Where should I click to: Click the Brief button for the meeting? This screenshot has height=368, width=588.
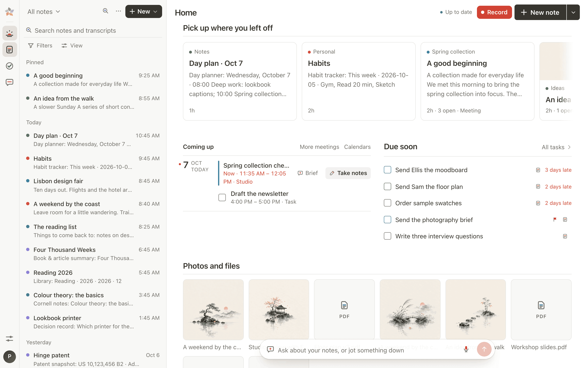(308, 173)
